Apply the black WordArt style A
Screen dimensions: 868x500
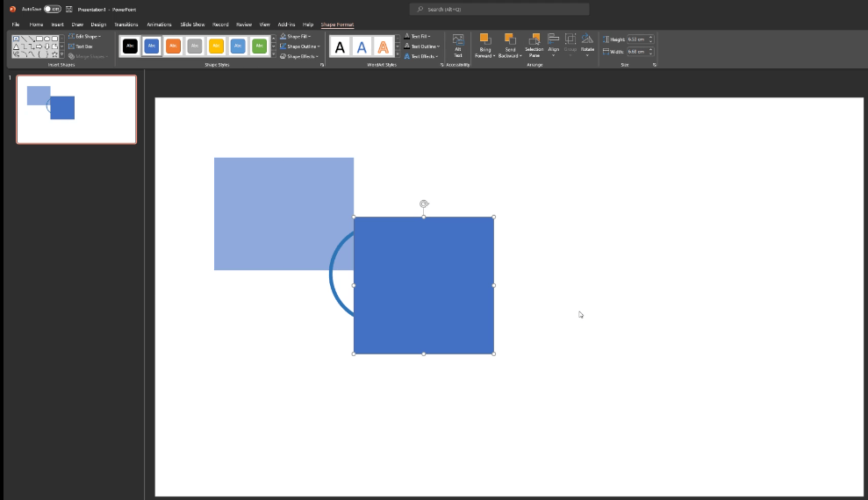point(340,47)
